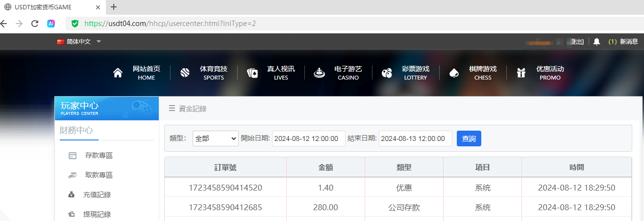Click the 項目 column header

point(483,167)
